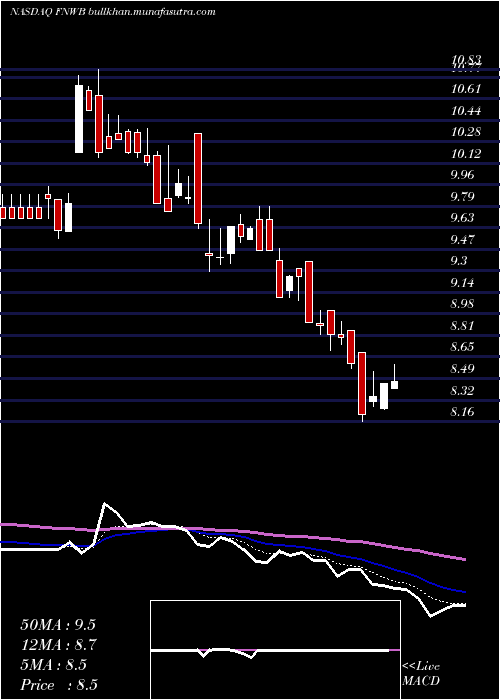Select the 8.65 price level label
The image size is (500, 700).
(462, 347)
